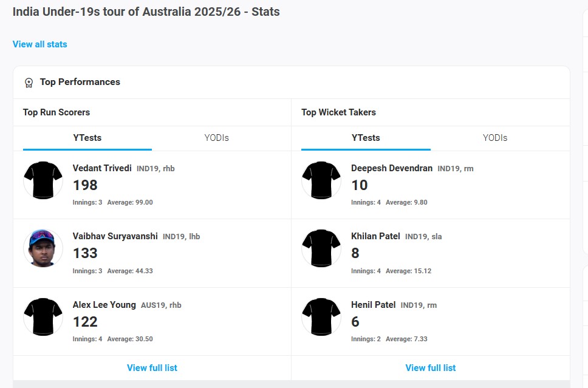
Task: Switch to YODIs tab under Top Run Scorers
Action: point(216,138)
